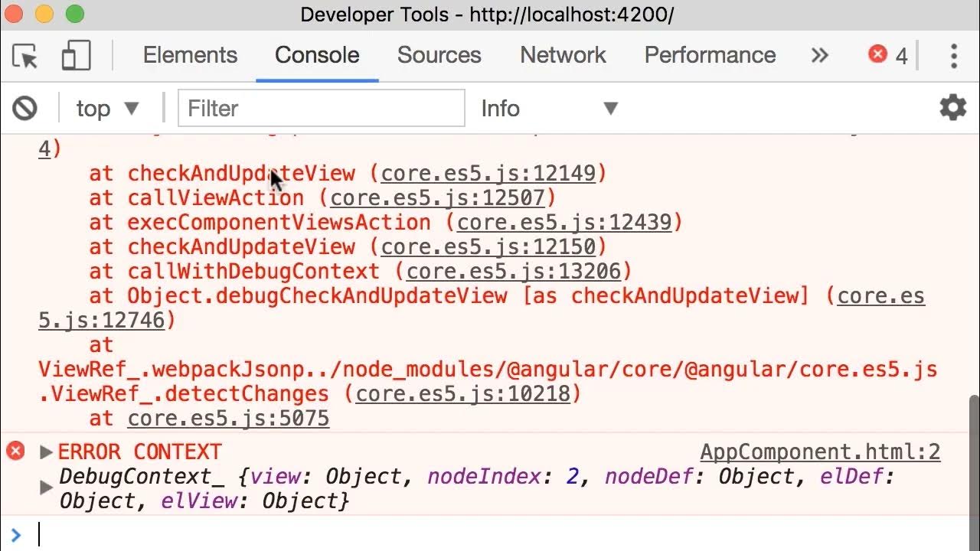Show more tabs with the double chevron

point(820,55)
